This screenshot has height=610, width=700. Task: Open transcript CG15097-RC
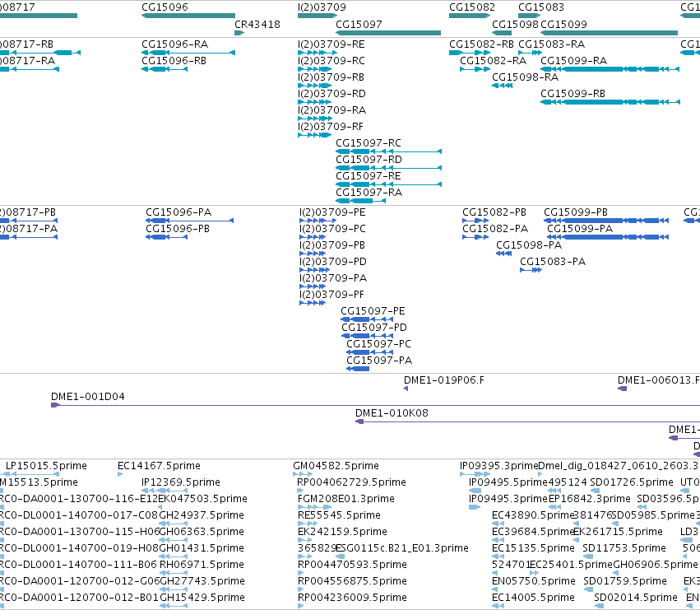369,143
